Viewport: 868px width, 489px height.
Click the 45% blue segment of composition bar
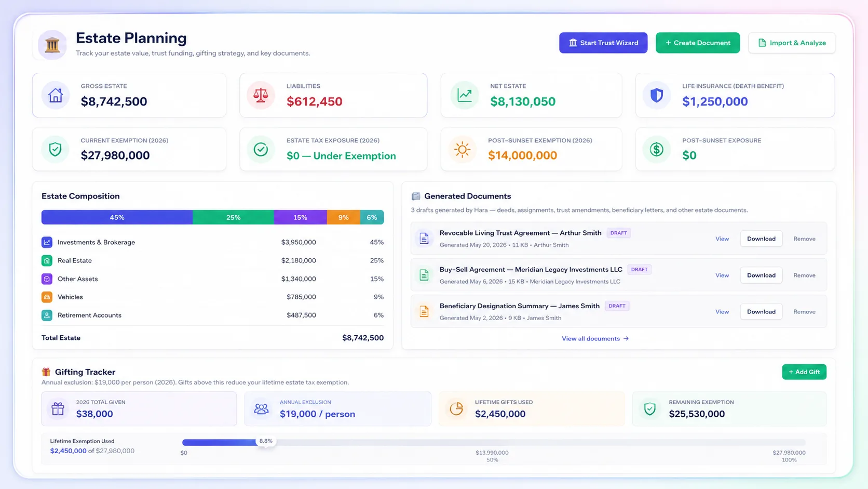[x=117, y=217]
